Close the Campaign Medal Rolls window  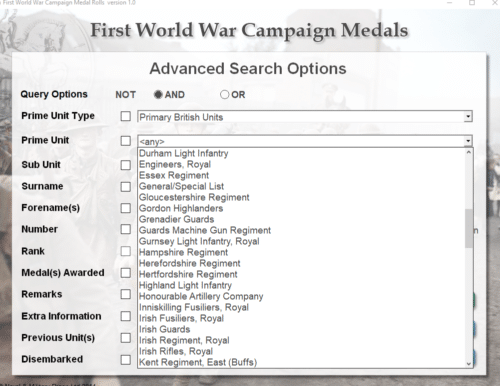495,3
